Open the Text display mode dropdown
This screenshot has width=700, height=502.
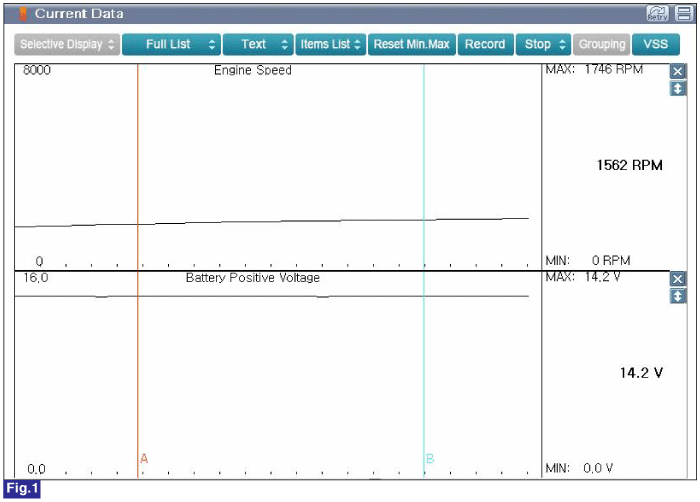258,44
